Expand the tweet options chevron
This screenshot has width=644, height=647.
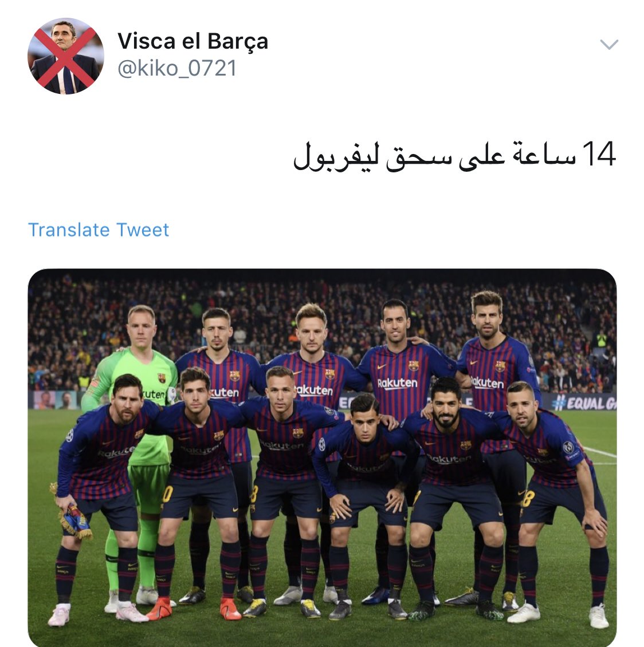pos(609,44)
